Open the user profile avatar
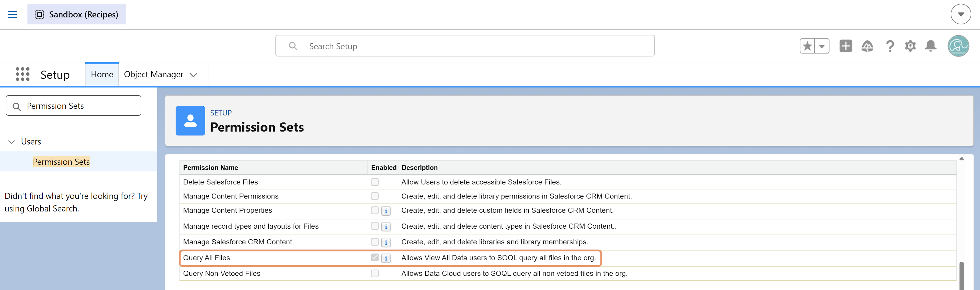This screenshot has width=980, height=290. tap(958, 46)
